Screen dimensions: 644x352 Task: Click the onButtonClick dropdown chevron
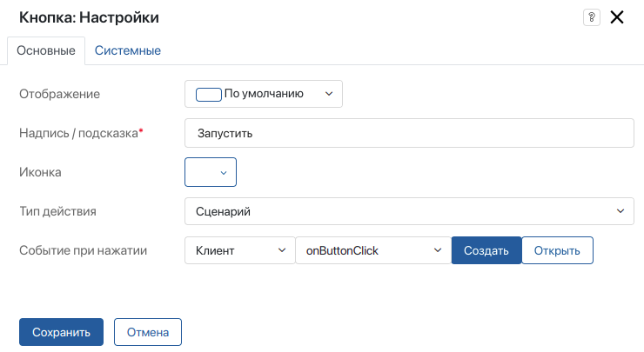(x=438, y=250)
